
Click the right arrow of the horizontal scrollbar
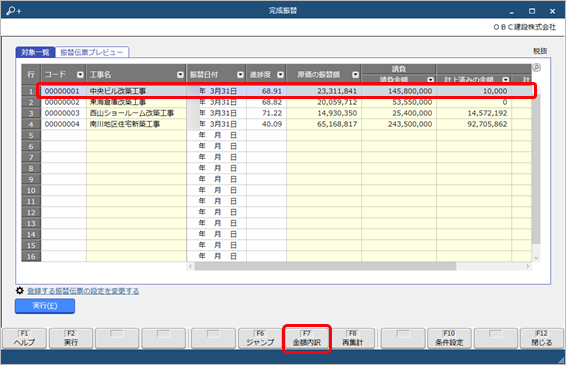(x=528, y=266)
